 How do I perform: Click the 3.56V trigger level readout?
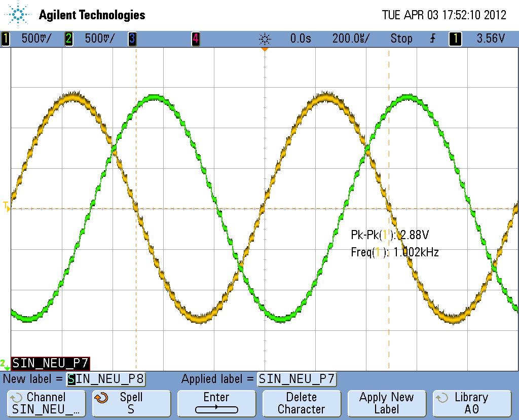(491, 39)
